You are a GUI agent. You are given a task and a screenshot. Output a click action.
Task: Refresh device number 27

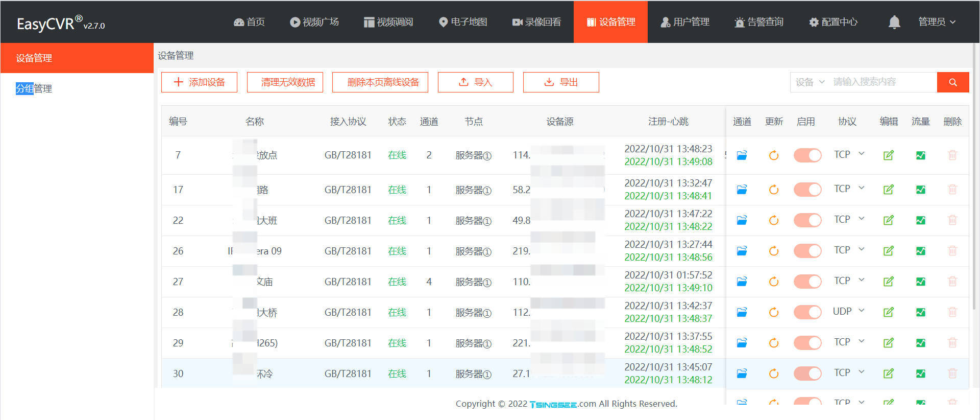click(x=774, y=282)
